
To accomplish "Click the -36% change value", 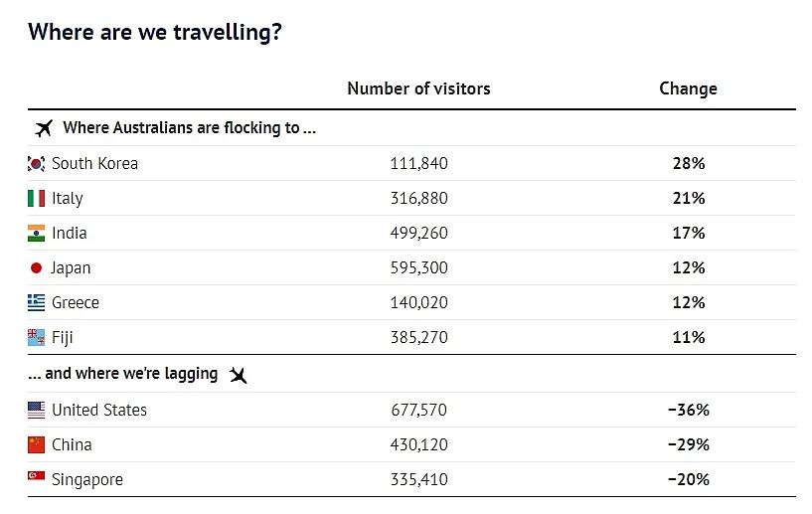I will point(688,410).
